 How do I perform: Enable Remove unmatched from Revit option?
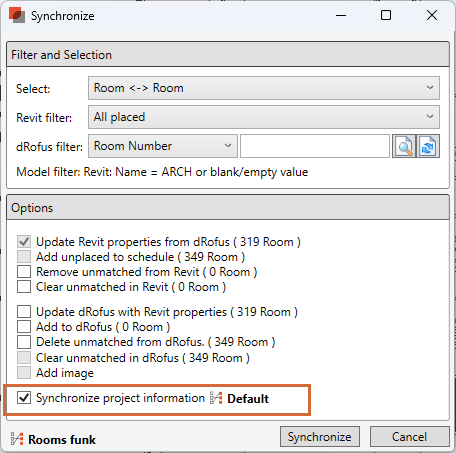point(24,272)
